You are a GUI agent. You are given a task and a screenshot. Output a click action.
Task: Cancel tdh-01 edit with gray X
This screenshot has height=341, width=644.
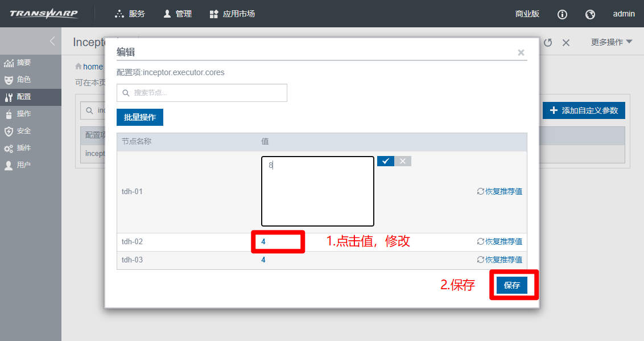[403, 161]
